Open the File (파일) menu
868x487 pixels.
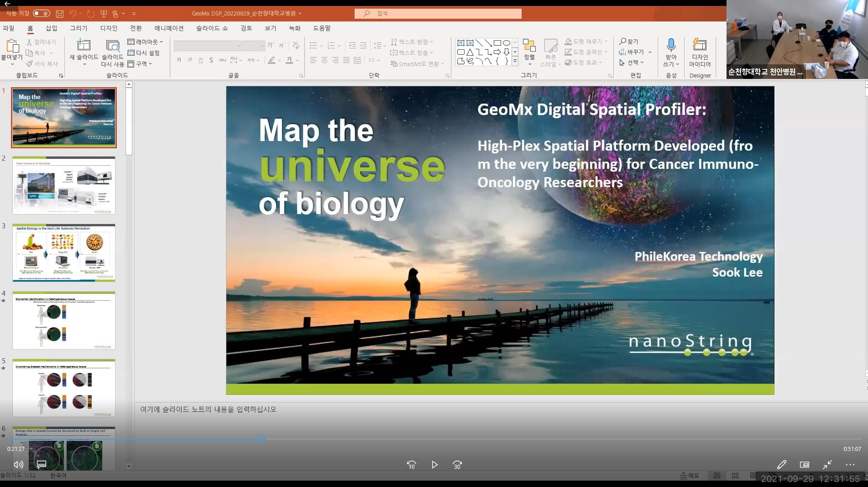8,28
